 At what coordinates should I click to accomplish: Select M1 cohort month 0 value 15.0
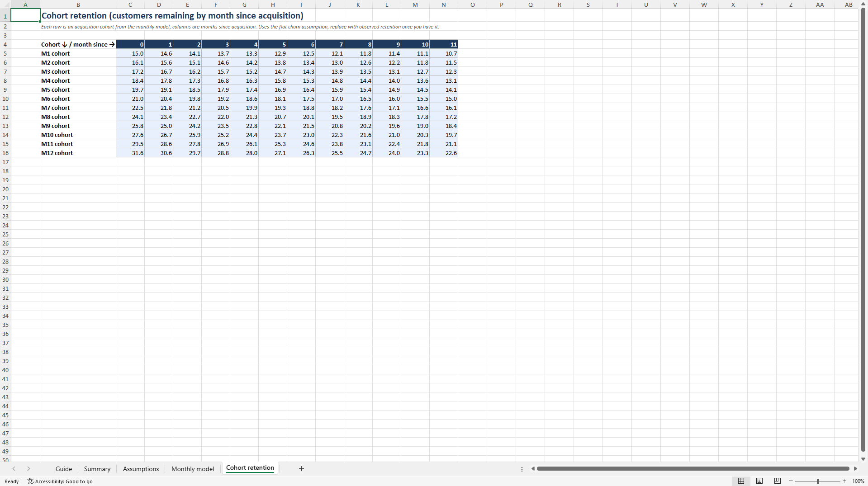(x=130, y=53)
